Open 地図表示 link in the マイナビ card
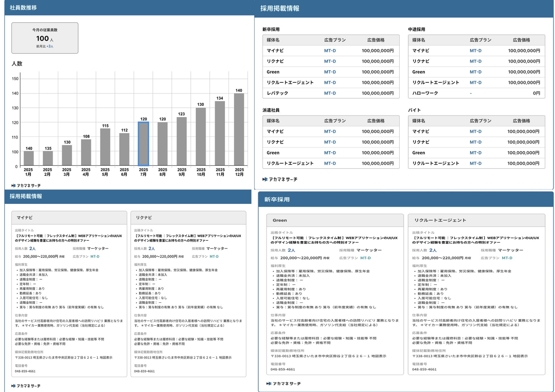 point(106,358)
